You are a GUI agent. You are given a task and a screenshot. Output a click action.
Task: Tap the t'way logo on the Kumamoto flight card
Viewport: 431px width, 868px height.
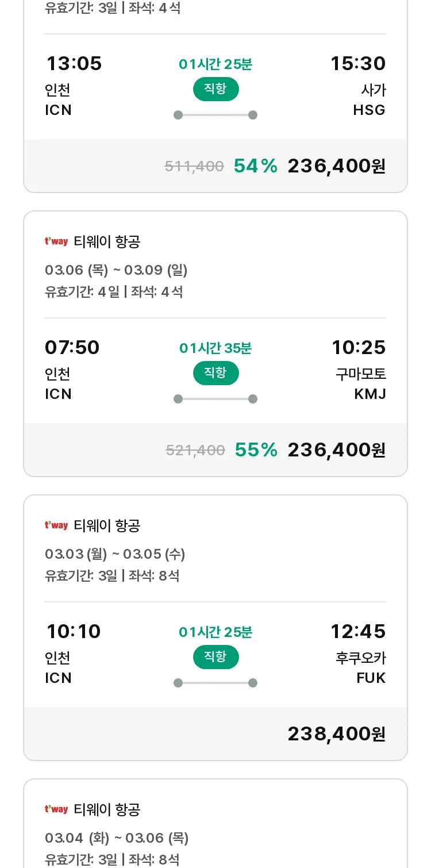[56, 241]
